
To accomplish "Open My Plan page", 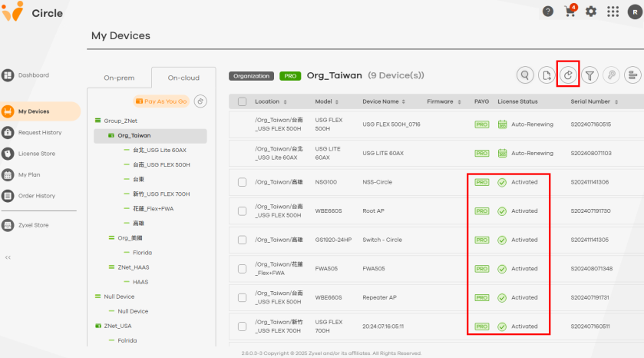I will point(21,174).
